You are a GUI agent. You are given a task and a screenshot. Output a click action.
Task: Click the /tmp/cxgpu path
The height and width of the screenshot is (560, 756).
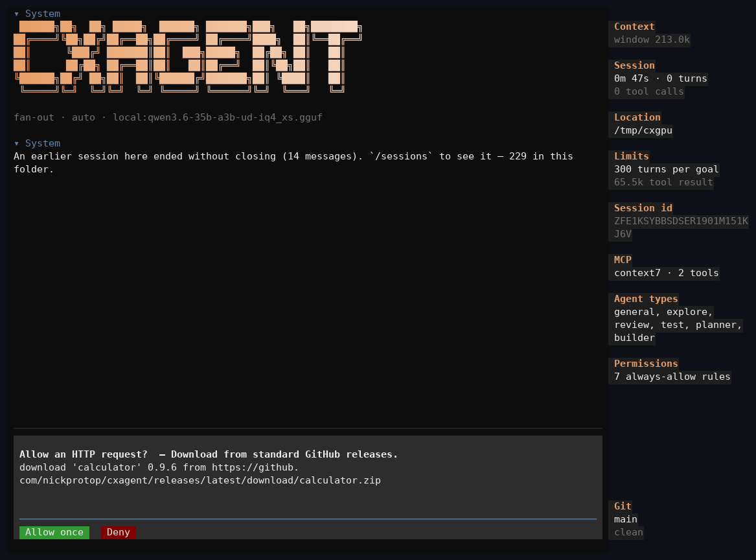(x=643, y=130)
